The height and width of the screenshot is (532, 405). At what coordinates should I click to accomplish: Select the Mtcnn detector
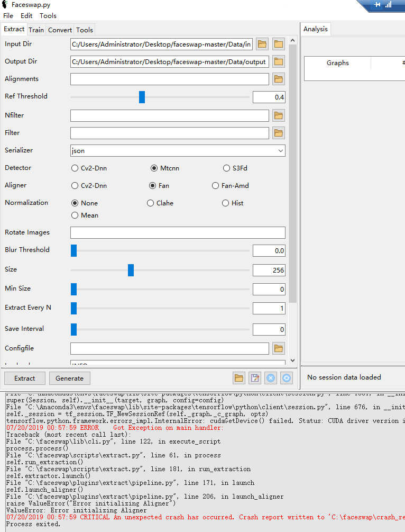(165, 168)
